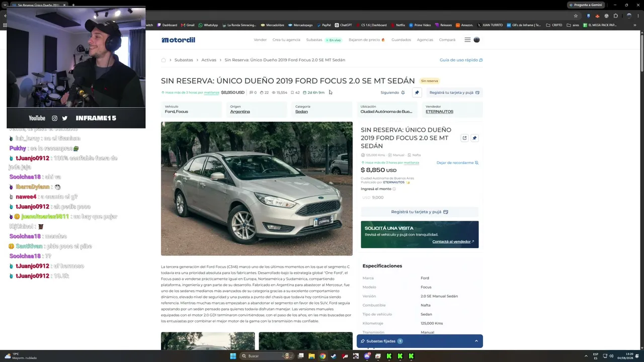Click the Contactá al vendedor link

click(453, 242)
